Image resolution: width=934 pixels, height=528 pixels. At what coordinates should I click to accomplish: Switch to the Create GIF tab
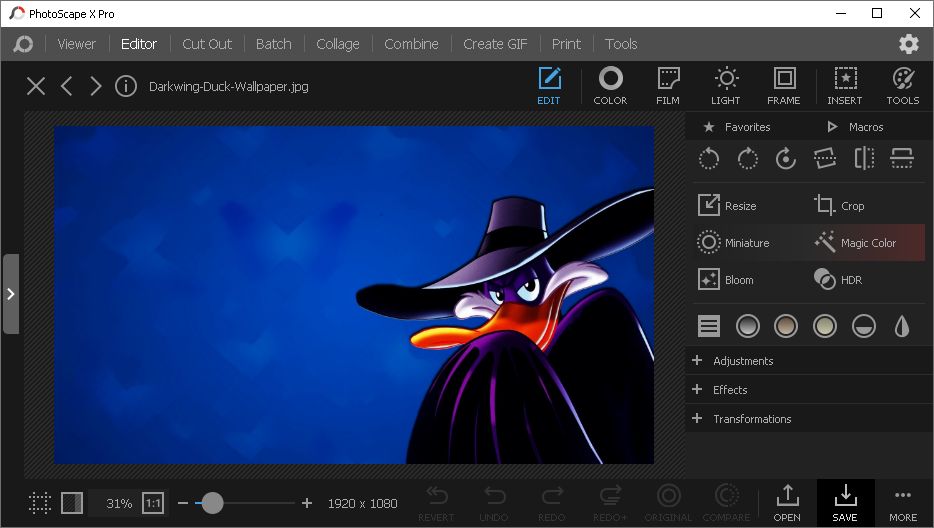495,44
